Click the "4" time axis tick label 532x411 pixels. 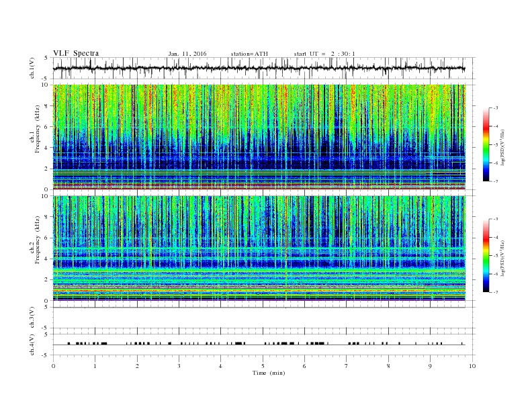[x=220, y=366]
